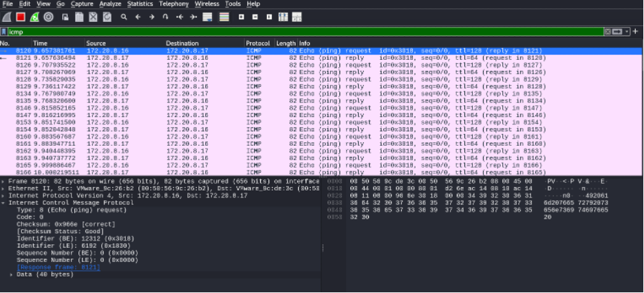Sort by the Source column header
Image resolution: width=644 pixels, height=293 pixels.
pos(125,43)
